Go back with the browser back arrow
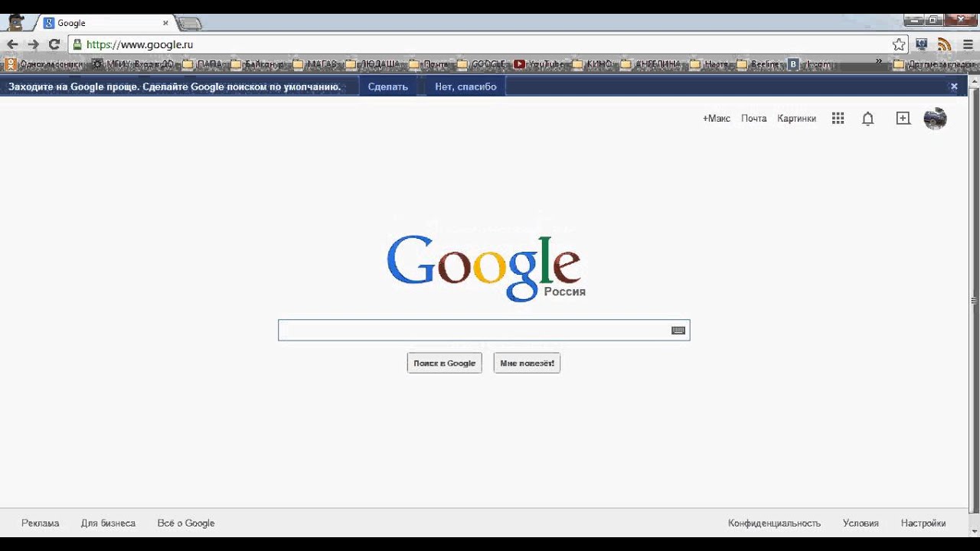980x551 pixels. tap(12, 44)
